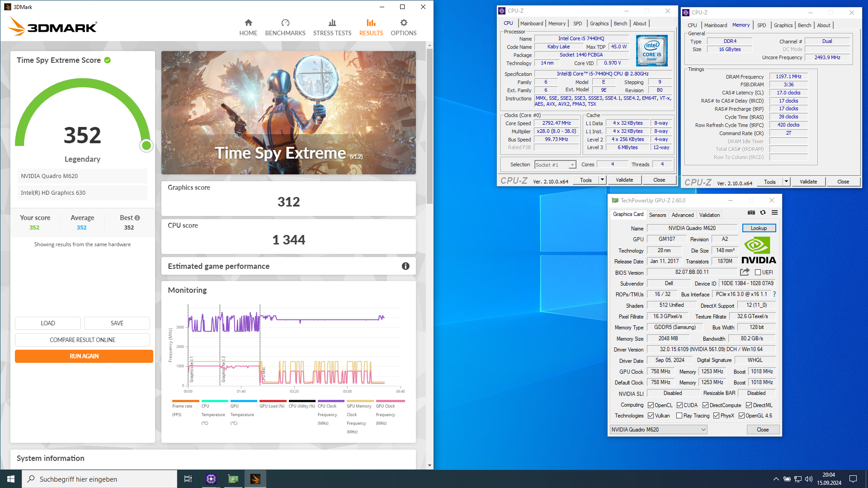Take a GPU-Z screenshot with camera icon
The height and width of the screenshot is (488, 868).
751,212
